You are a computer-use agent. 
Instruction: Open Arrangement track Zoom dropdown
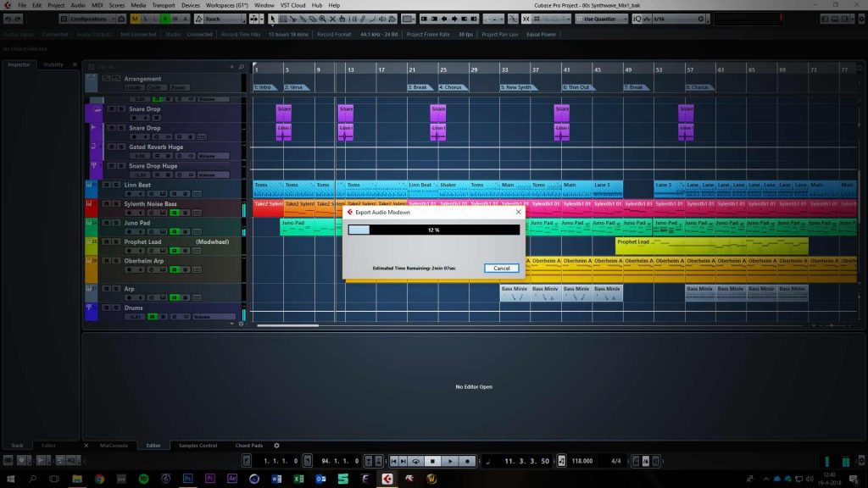[178, 87]
